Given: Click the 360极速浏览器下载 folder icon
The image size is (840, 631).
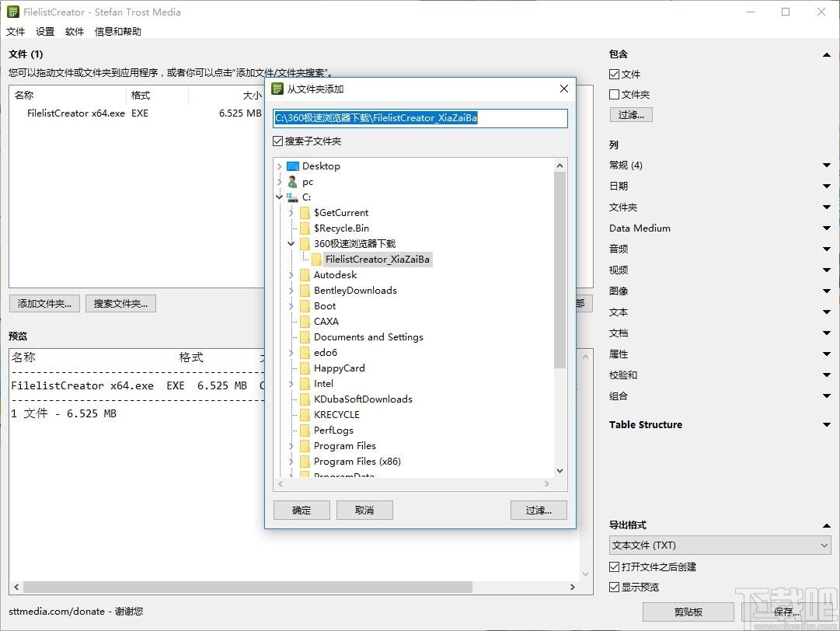Looking at the screenshot, I should tap(305, 244).
